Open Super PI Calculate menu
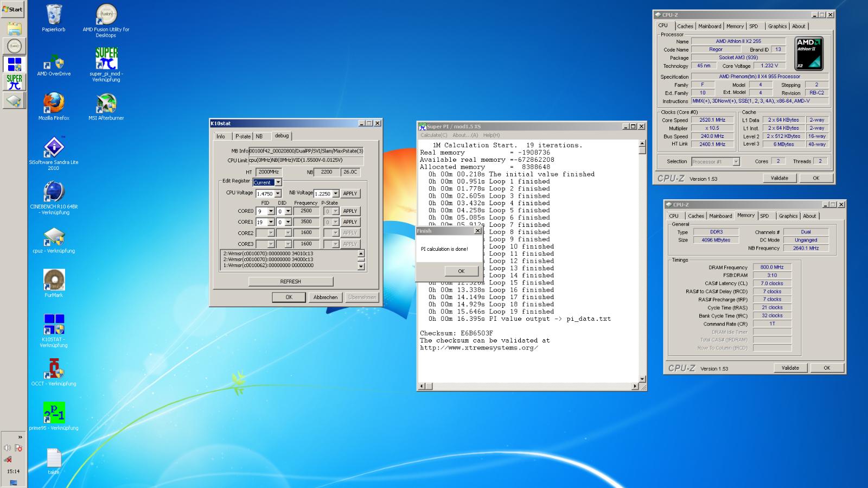This screenshot has width=868, height=488. pos(433,135)
